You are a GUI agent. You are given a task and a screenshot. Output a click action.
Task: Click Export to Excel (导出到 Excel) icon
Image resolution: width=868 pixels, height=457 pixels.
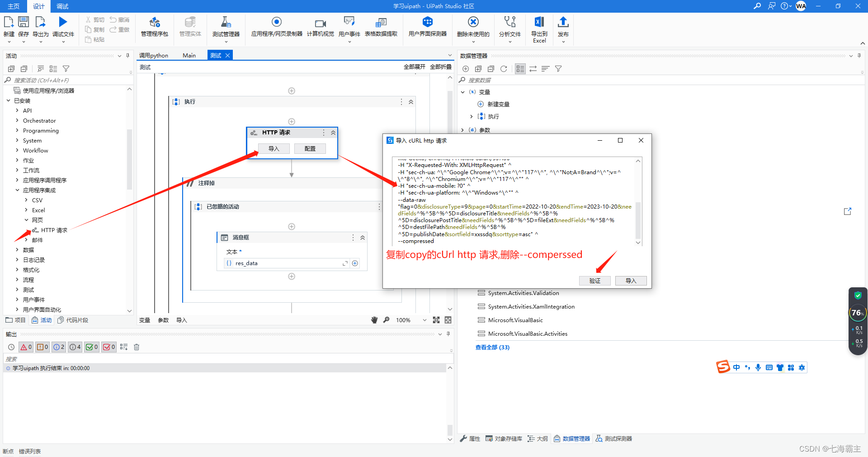click(x=539, y=22)
